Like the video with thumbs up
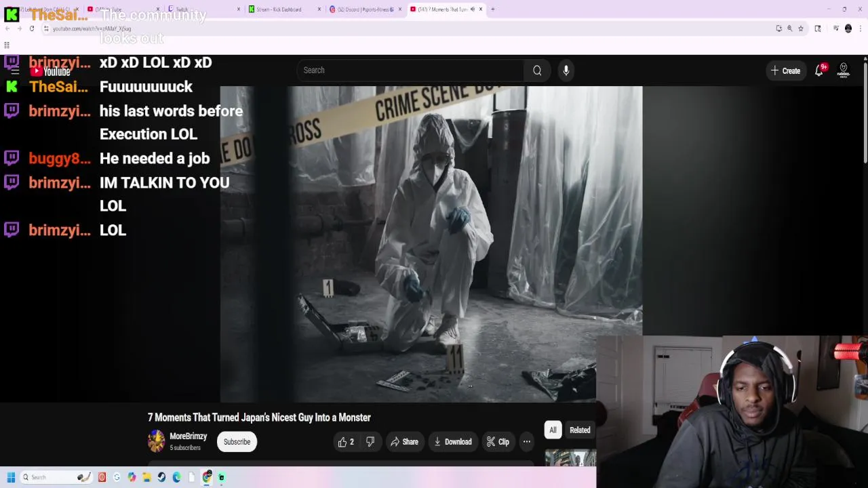The height and width of the screenshot is (488, 868). pyautogui.click(x=346, y=442)
